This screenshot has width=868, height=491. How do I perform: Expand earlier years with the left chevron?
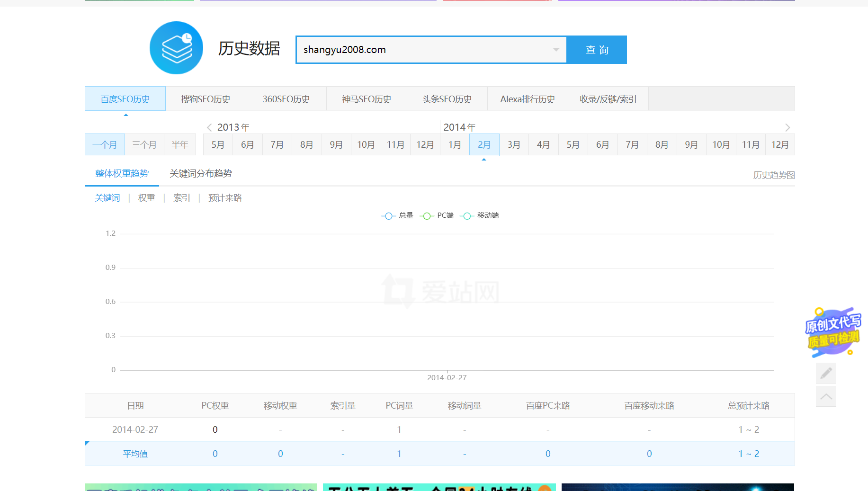(x=209, y=127)
